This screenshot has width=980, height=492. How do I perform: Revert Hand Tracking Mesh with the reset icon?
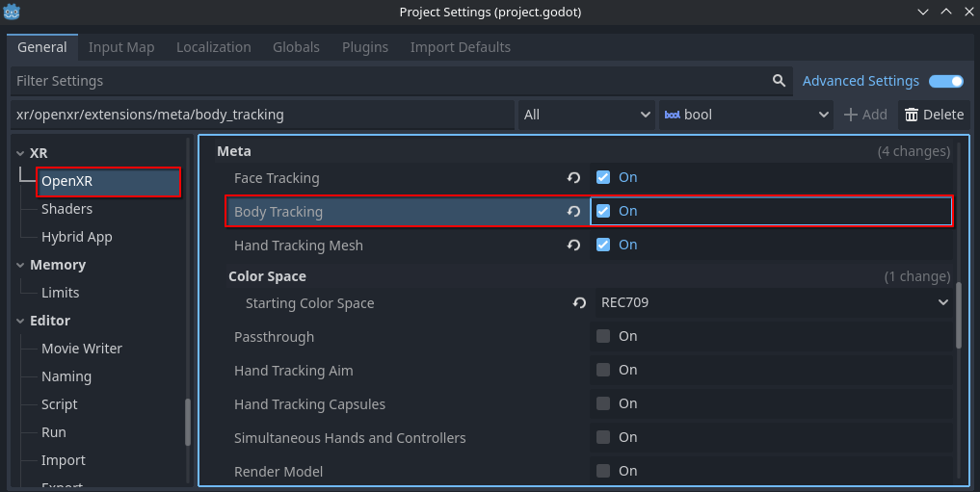[x=573, y=246]
